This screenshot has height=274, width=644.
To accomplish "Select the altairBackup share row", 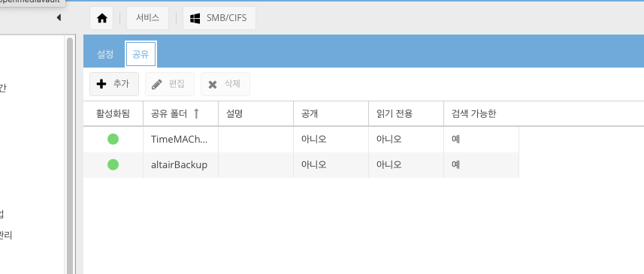I will (x=301, y=165).
